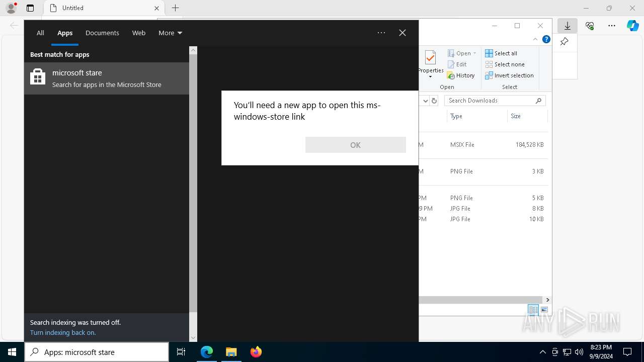Close the search panel
Image resolution: width=644 pixels, height=362 pixels.
point(403,33)
